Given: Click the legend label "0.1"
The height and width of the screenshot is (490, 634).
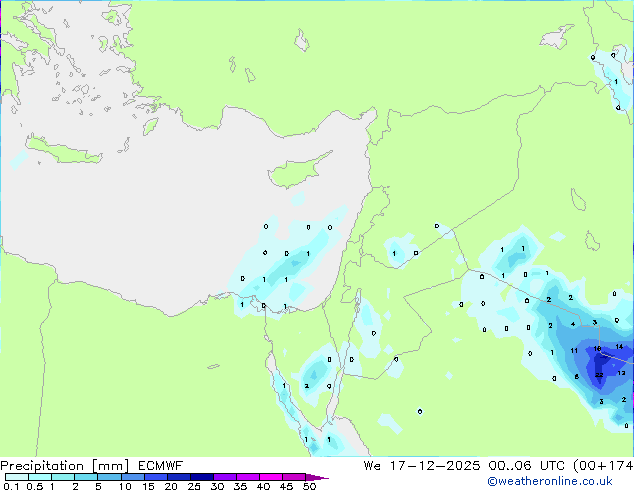Looking at the screenshot, I should point(11,486).
